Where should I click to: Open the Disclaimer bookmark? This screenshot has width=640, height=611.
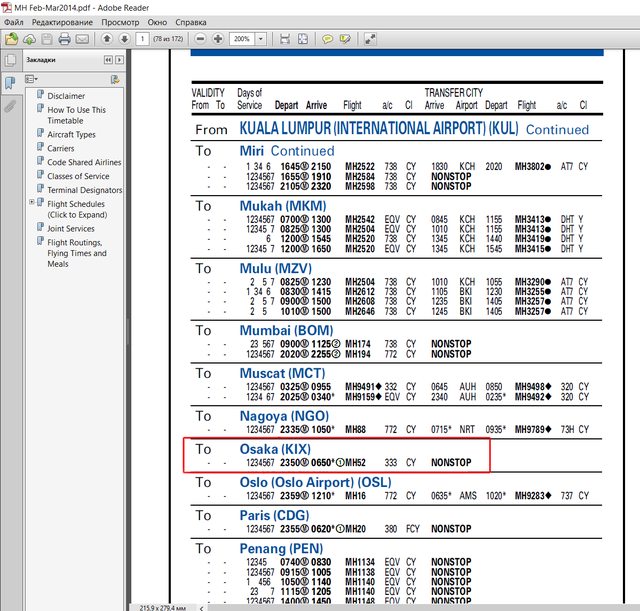66,96
